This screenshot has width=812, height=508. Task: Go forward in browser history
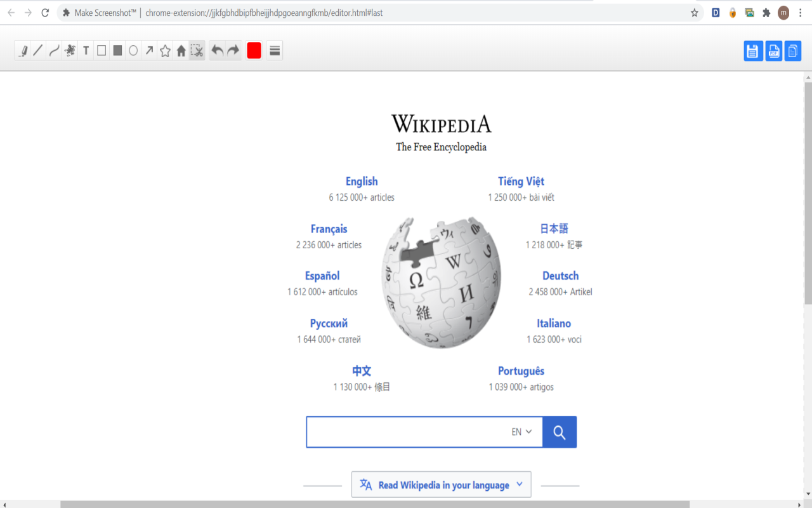click(28, 13)
